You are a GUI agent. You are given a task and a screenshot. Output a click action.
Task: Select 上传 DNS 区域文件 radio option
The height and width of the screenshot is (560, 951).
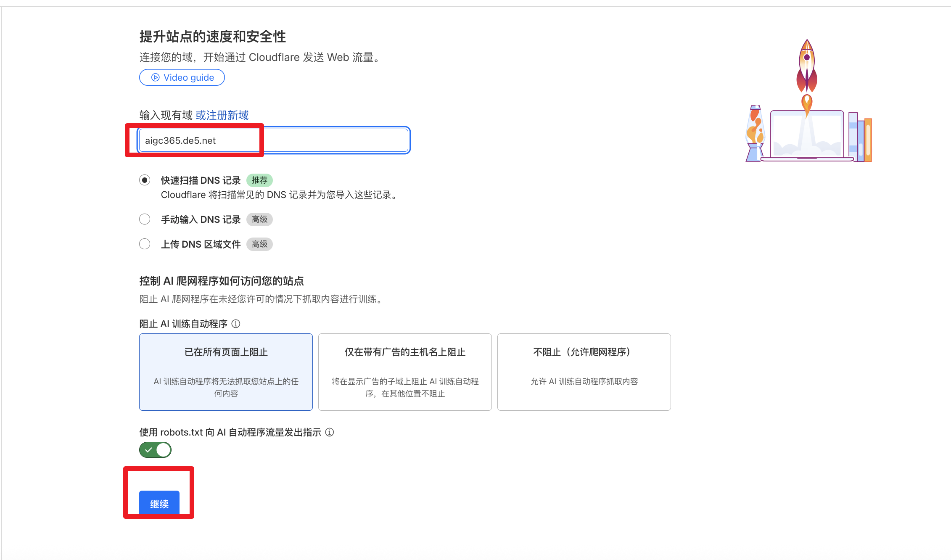click(145, 244)
